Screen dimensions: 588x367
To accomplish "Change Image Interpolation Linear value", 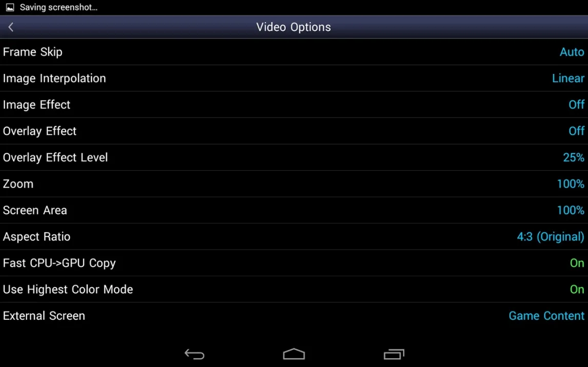I will pos(568,78).
